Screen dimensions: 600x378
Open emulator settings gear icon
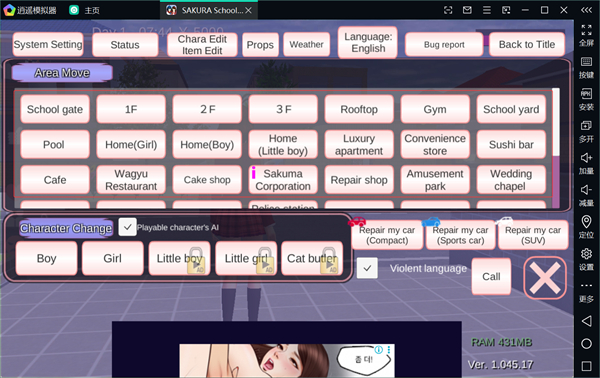[x=586, y=254]
